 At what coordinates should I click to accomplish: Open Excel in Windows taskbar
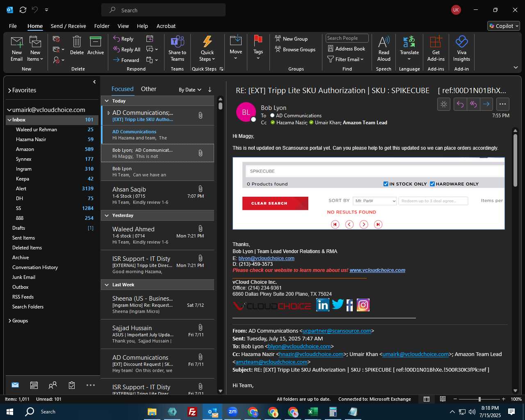pyautogui.click(x=313, y=412)
